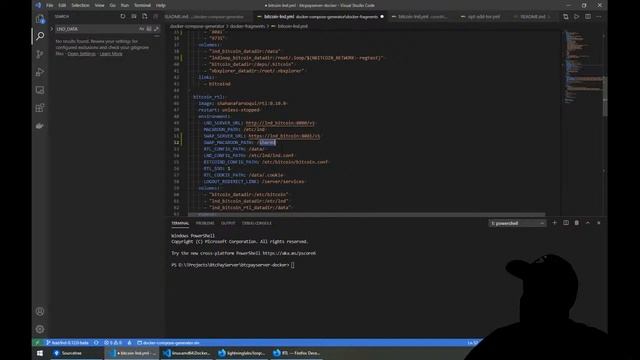Open the Selection menu

click(80, 5)
